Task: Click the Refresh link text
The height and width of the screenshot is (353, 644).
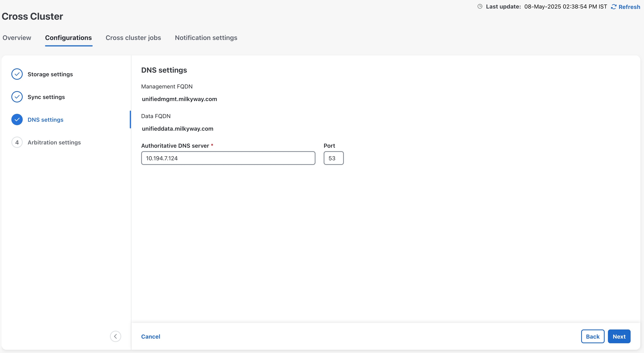Action: [x=629, y=7]
